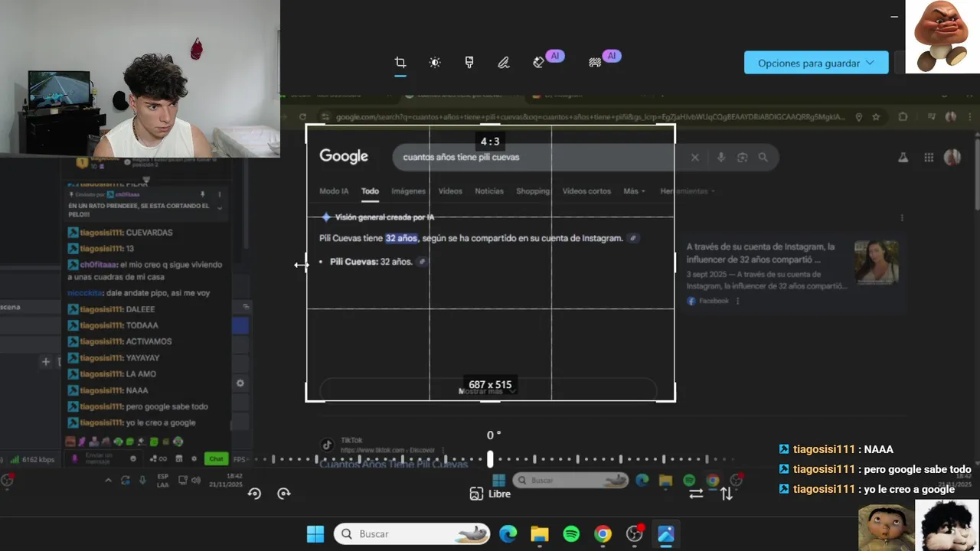Viewport: 980px width, 551px height.
Task: Click the Photos app taskbar icon
Action: (666, 534)
